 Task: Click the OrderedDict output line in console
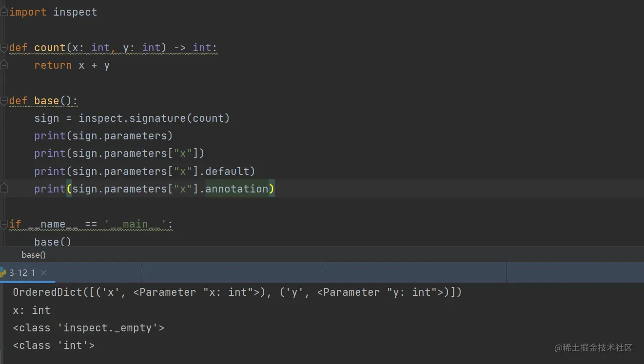coord(237,292)
